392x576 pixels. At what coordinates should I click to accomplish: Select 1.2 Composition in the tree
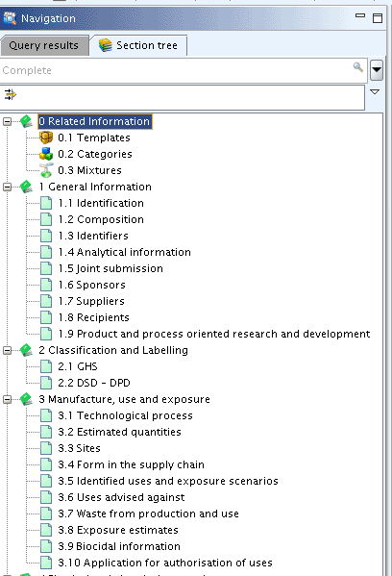pos(101,219)
